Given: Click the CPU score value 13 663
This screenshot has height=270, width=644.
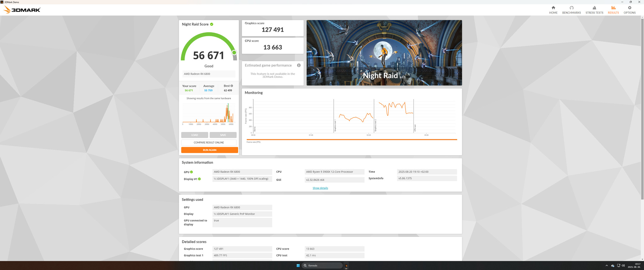Looking at the screenshot, I should pos(273,47).
